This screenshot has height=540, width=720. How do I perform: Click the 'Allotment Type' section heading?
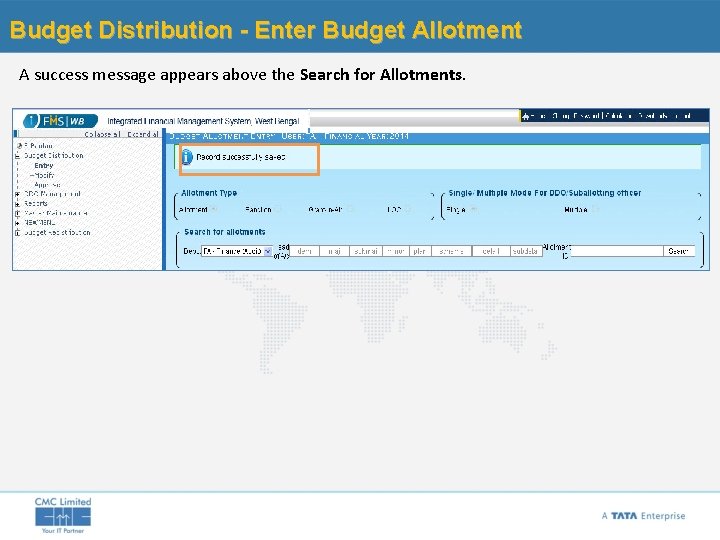pyautogui.click(x=209, y=193)
